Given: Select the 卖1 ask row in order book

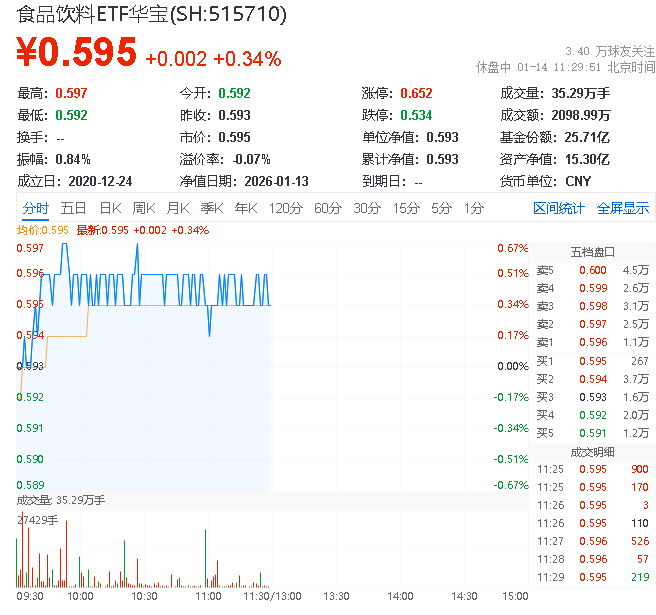Looking at the screenshot, I should pos(592,342).
